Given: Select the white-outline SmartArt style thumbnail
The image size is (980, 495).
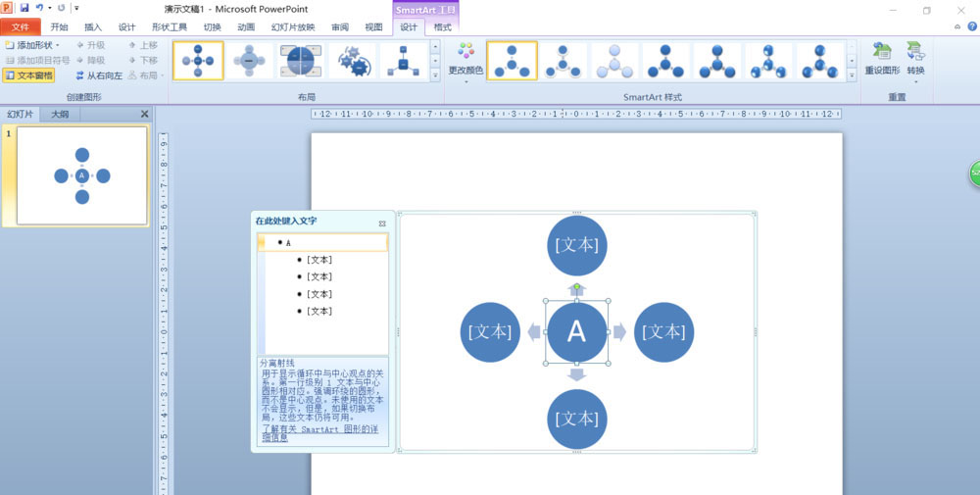Looking at the screenshot, I should (x=563, y=61).
